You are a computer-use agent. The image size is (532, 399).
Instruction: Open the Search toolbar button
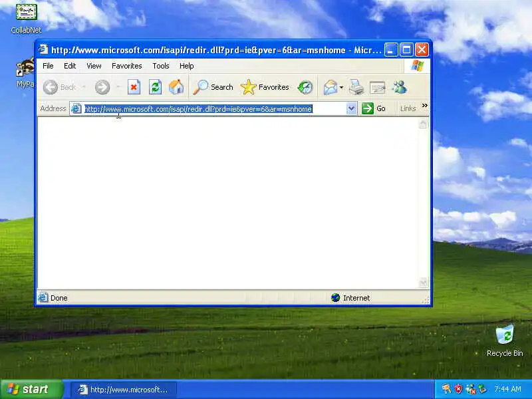pyautogui.click(x=213, y=87)
